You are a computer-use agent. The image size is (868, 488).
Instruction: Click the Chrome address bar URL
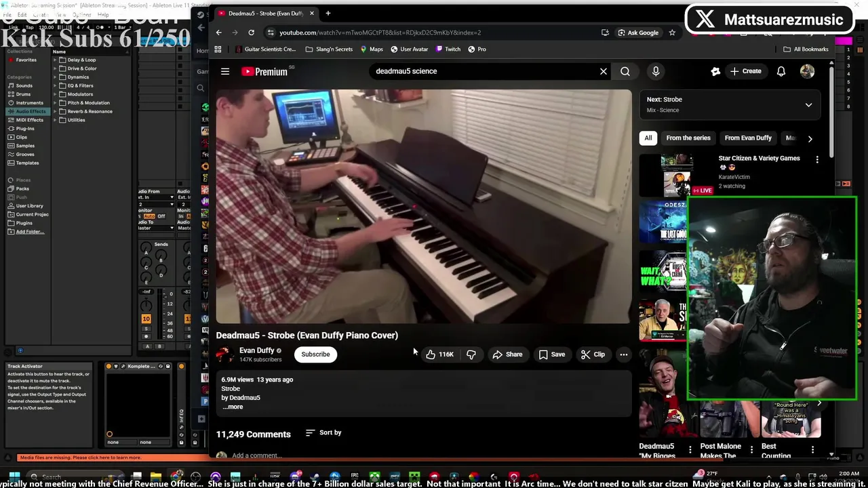pyautogui.click(x=380, y=33)
